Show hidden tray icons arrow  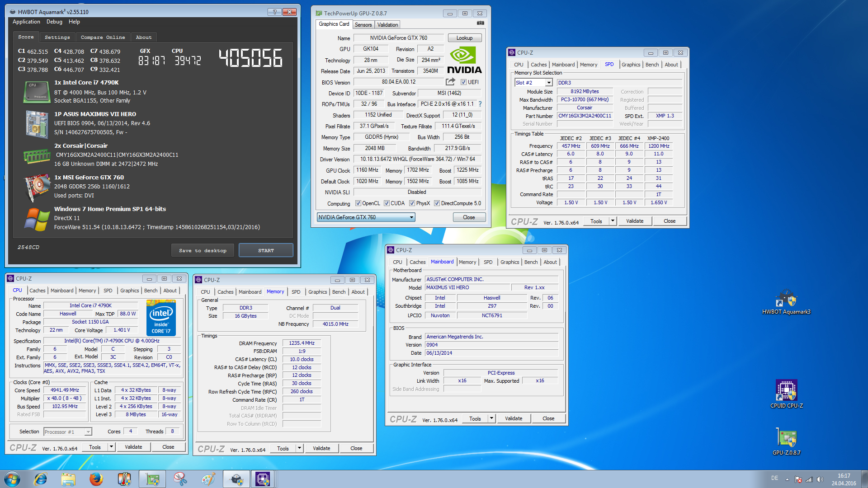787,479
